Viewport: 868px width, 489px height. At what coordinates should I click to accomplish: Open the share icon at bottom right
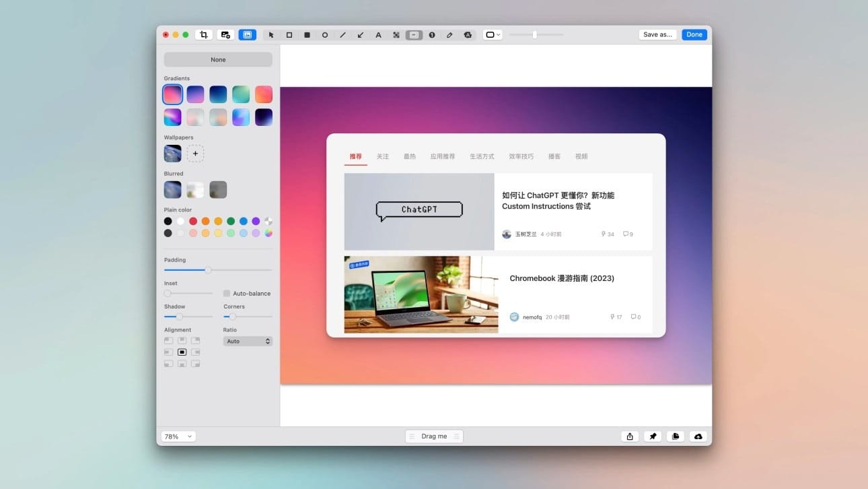point(630,436)
